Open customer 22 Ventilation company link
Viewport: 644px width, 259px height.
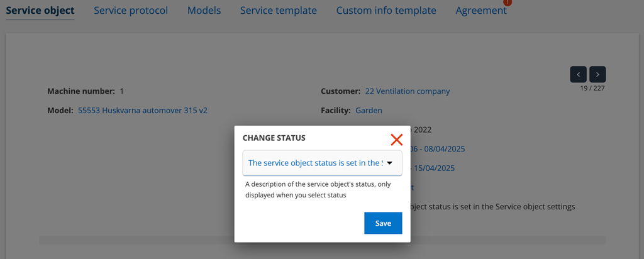[408, 91]
